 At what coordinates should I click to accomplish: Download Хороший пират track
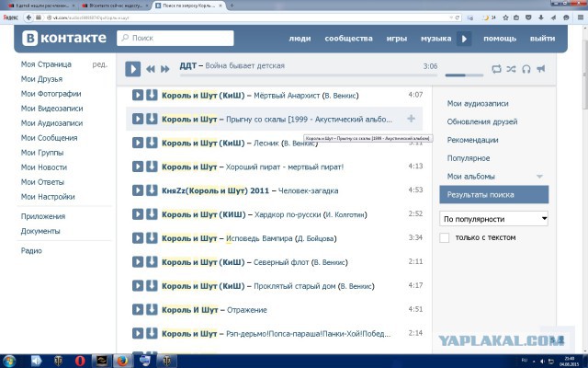(x=152, y=167)
